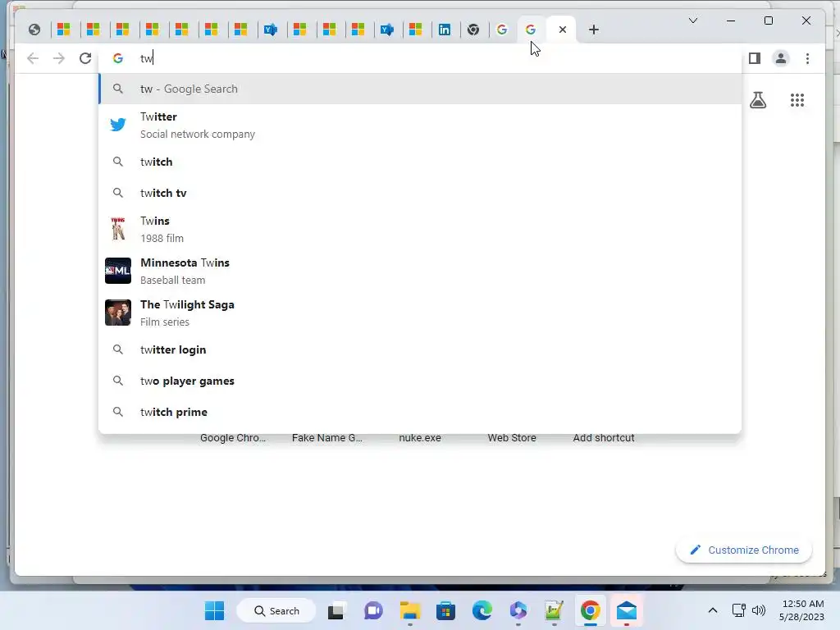Close the active tab
Image resolution: width=840 pixels, height=630 pixels.
[563, 30]
